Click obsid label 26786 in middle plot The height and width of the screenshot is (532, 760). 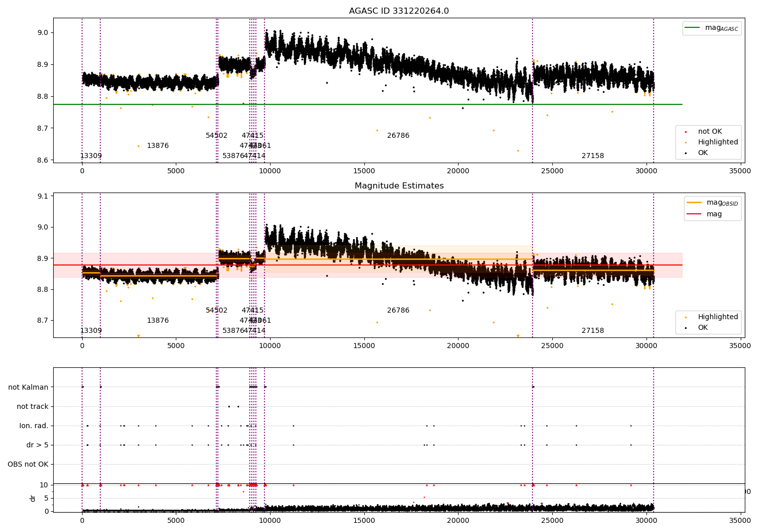coord(398,311)
